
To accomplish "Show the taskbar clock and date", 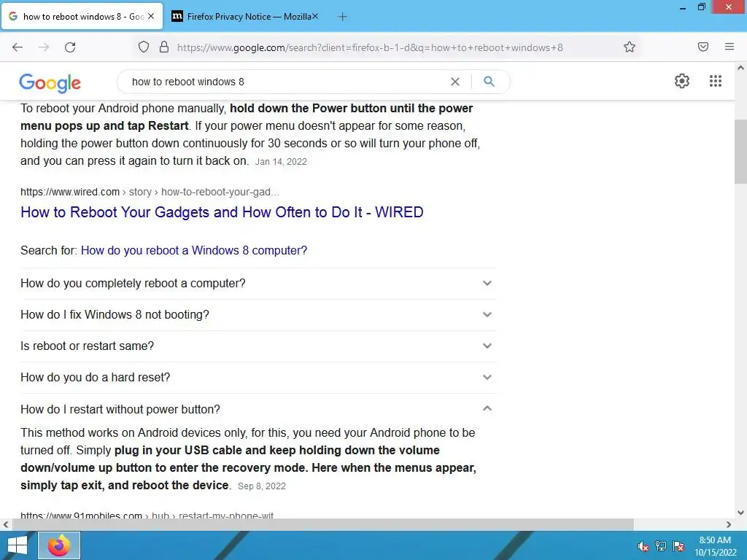I will click(715, 546).
